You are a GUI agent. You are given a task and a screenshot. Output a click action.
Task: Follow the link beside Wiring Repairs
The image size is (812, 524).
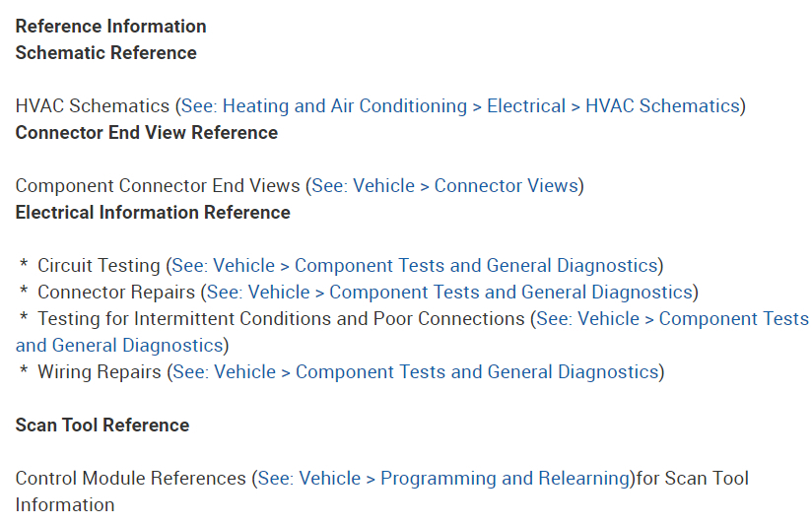point(415,371)
